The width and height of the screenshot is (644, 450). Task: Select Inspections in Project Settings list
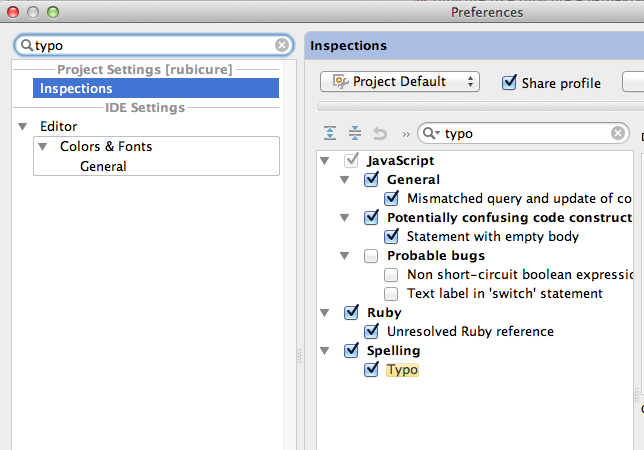click(156, 88)
